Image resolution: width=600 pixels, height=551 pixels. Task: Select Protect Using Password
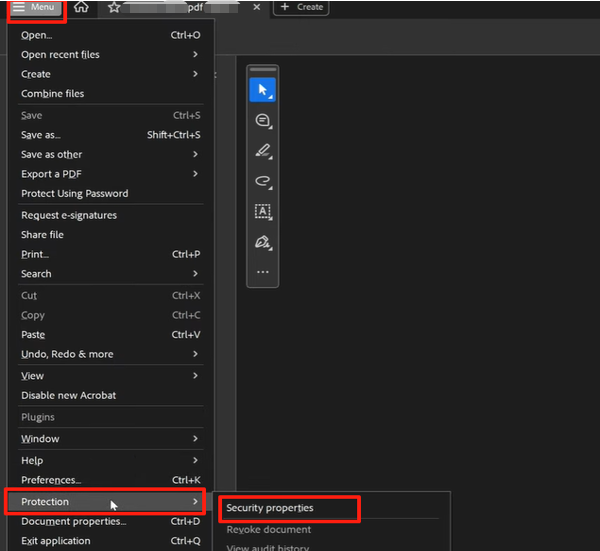pyautogui.click(x=111, y=194)
